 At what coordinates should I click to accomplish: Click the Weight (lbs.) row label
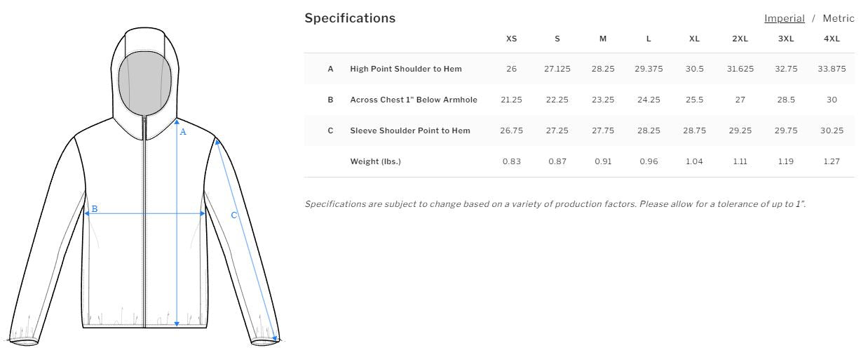click(x=375, y=161)
